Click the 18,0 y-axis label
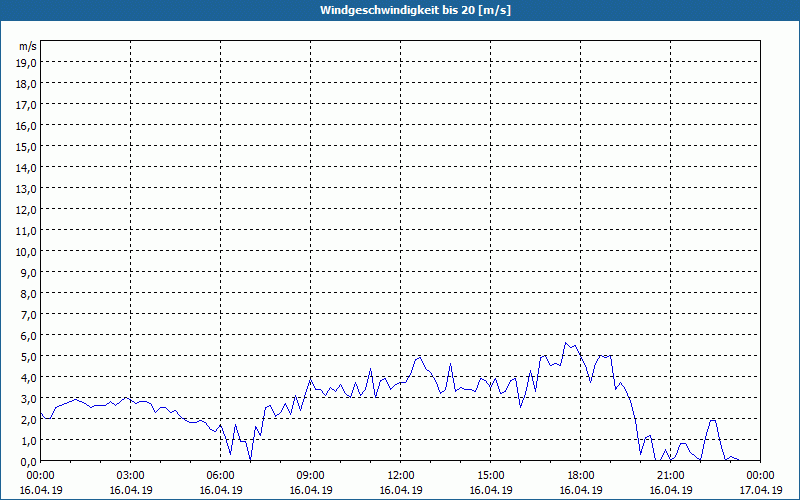Image resolution: width=800 pixels, height=500 pixels. (28, 84)
